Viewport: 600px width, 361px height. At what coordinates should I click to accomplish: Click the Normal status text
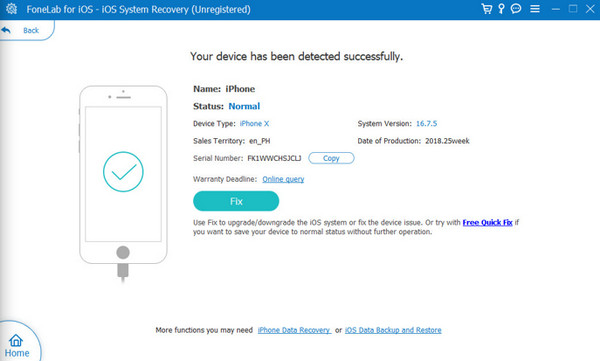[x=244, y=106]
